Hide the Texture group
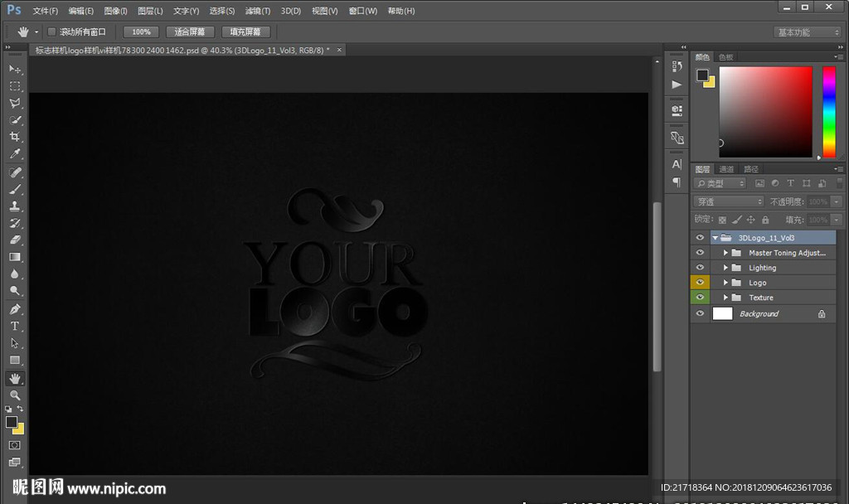Image resolution: width=849 pixels, height=504 pixels. 700,298
